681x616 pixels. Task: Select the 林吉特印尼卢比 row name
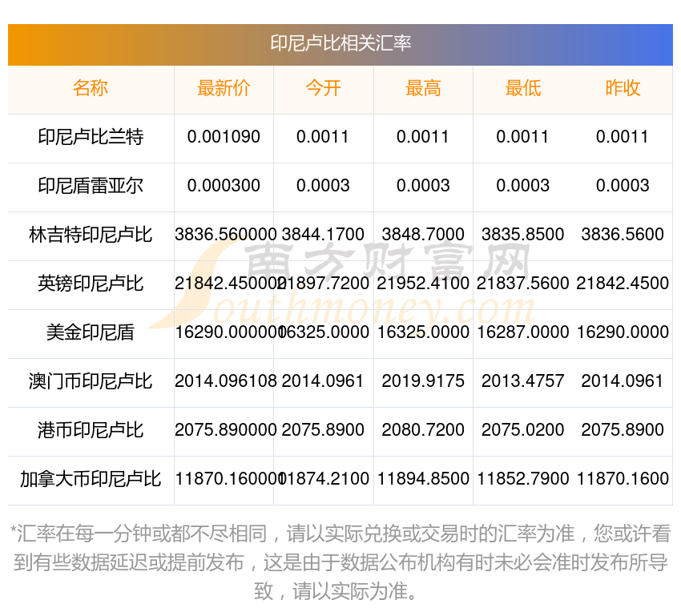point(91,235)
